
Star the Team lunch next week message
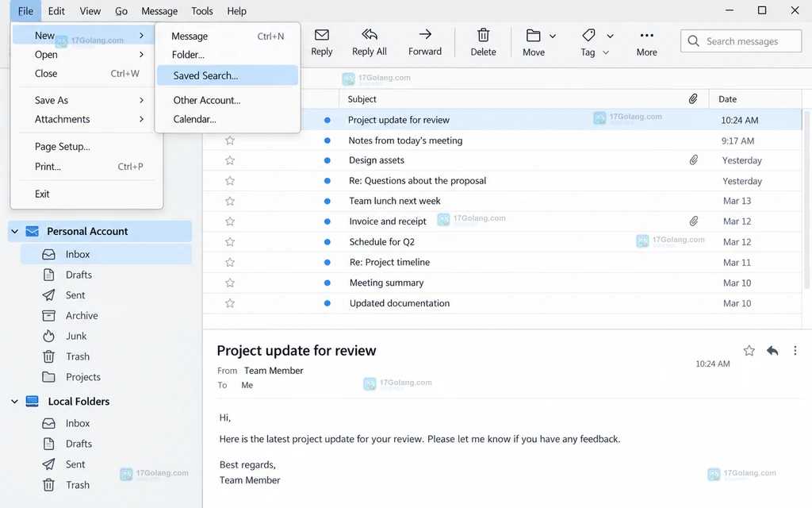(x=230, y=201)
